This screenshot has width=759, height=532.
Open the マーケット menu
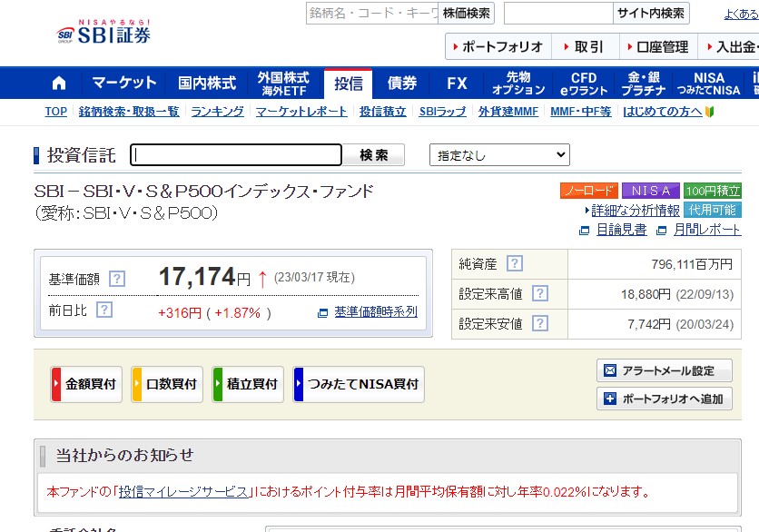click(124, 83)
